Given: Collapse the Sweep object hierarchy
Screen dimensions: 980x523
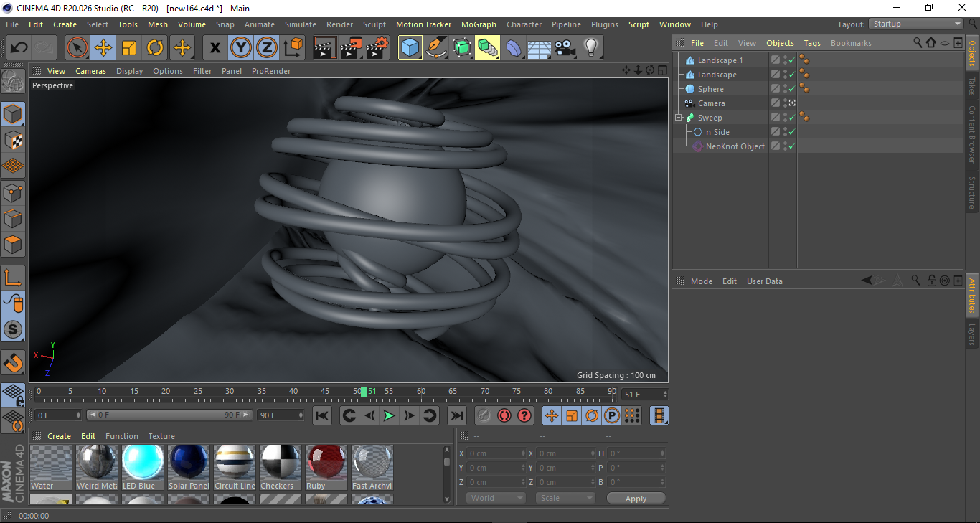Looking at the screenshot, I should pos(678,118).
